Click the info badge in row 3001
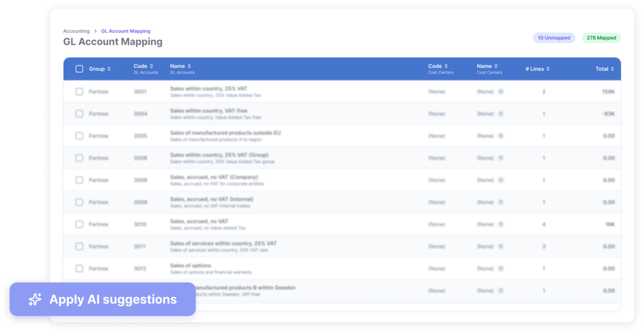The image size is (644, 333). (501, 92)
